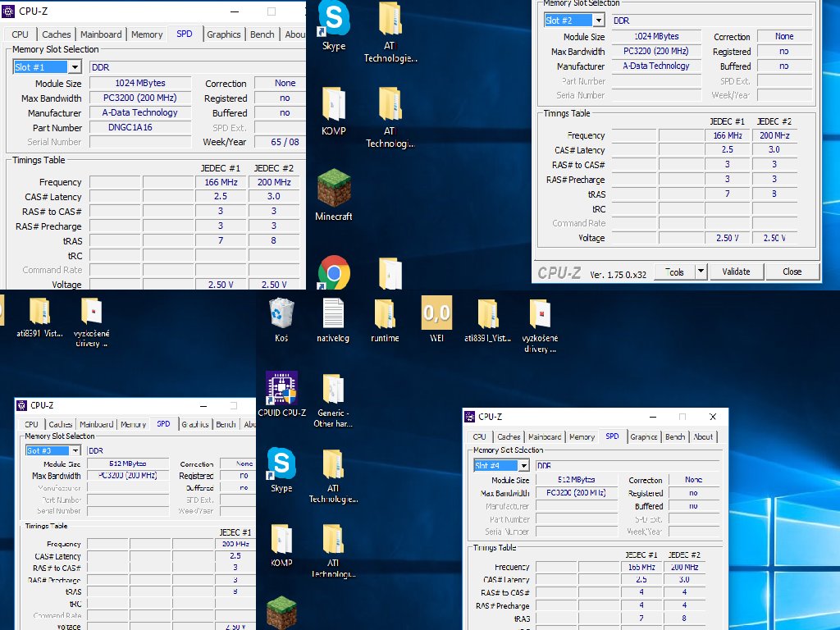Image resolution: width=840 pixels, height=630 pixels.
Task: Click the Validate button
Action: coord(736,272)
